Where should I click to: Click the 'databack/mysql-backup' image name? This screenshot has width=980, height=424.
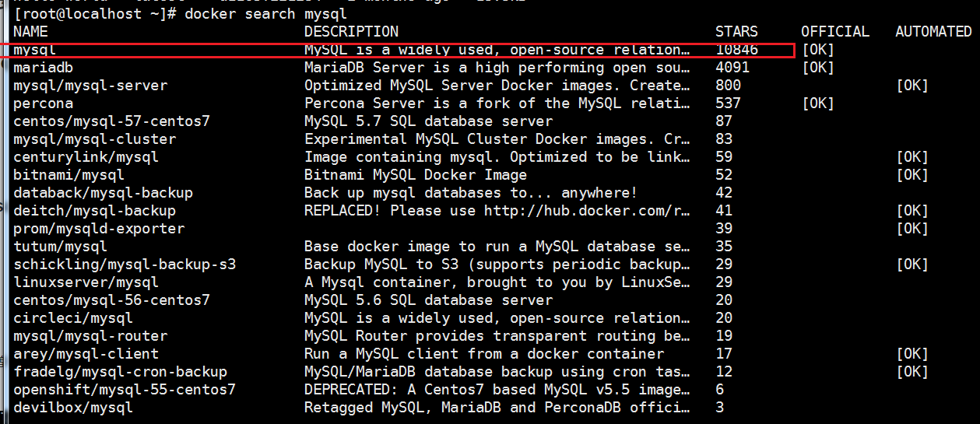click(103, 193)
